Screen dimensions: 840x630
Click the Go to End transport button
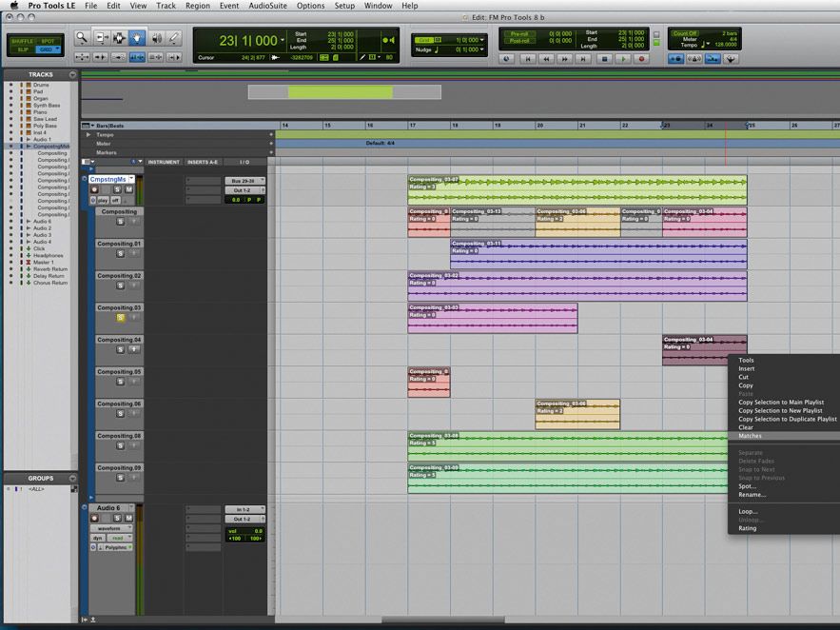pyautogui.click(x=583, y=59)
